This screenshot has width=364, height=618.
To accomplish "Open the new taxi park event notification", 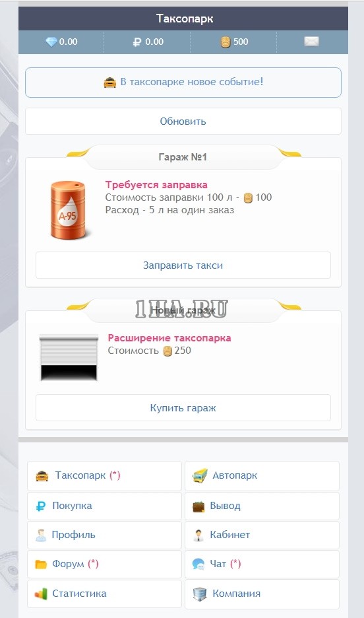I will point(183,83).
